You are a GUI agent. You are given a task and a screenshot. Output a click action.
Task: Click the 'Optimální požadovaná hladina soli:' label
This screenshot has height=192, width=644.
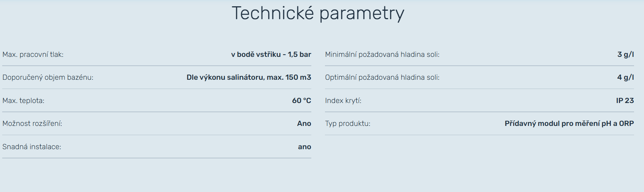click(382, 78)
